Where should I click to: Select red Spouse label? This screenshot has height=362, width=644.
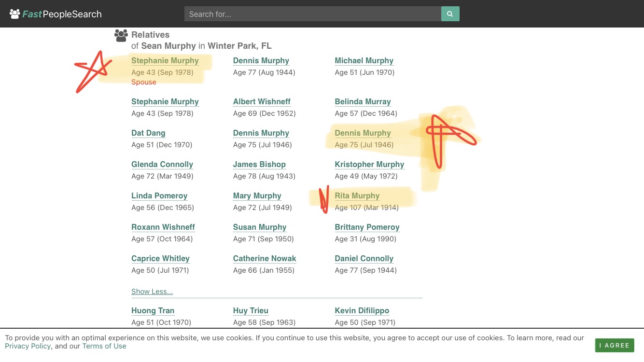(144, 82)
